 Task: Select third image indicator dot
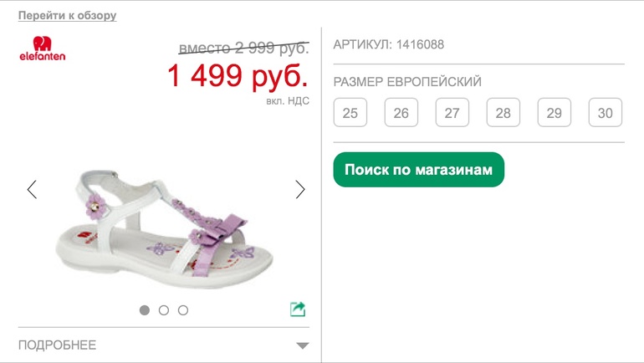[183, 310]
